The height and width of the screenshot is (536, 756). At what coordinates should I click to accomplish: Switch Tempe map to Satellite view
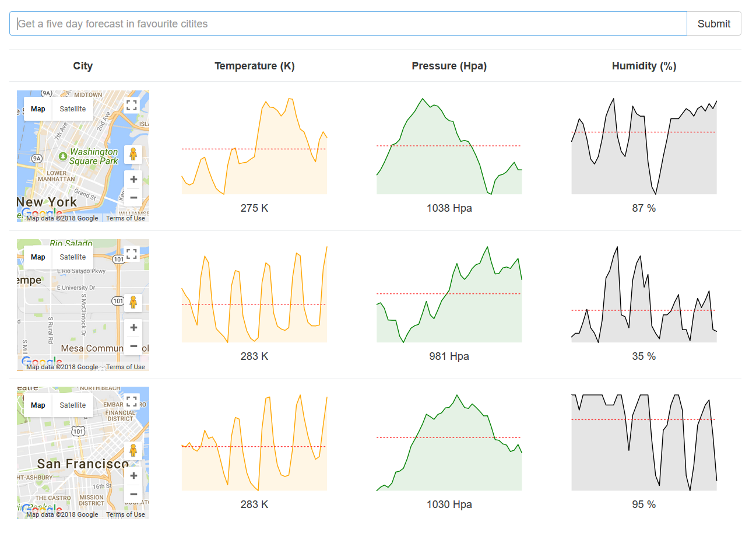pos(73,257)
